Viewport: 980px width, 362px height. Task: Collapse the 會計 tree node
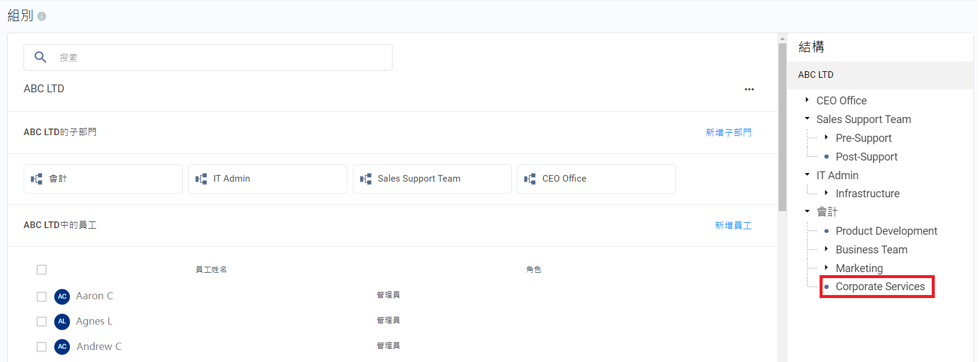(807, 211)
